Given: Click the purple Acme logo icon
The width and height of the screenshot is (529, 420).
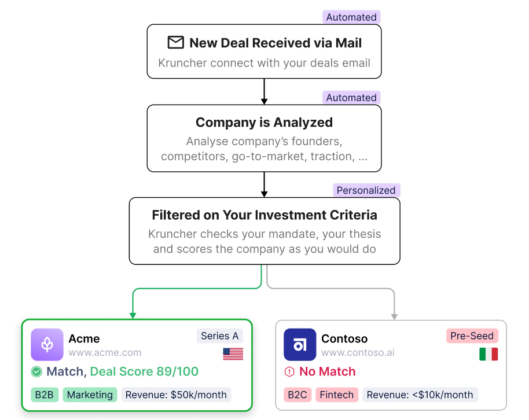Looking at the screenshot, I should click(47, 345).
